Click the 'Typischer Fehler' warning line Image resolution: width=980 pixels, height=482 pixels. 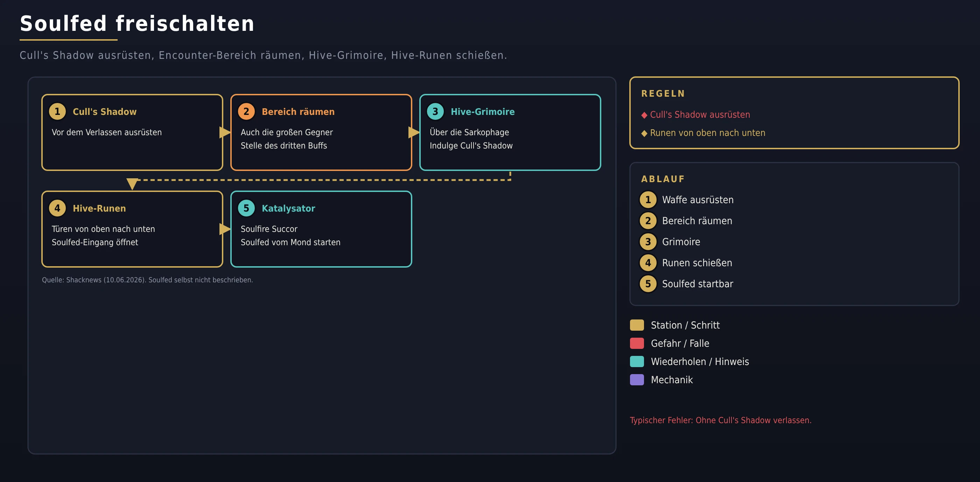point(721,420)
